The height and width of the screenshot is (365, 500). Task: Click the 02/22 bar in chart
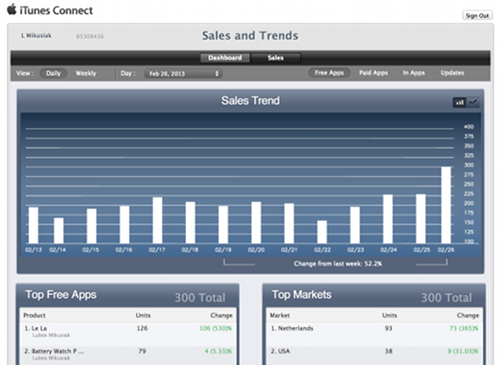click(x=322, y=232)
